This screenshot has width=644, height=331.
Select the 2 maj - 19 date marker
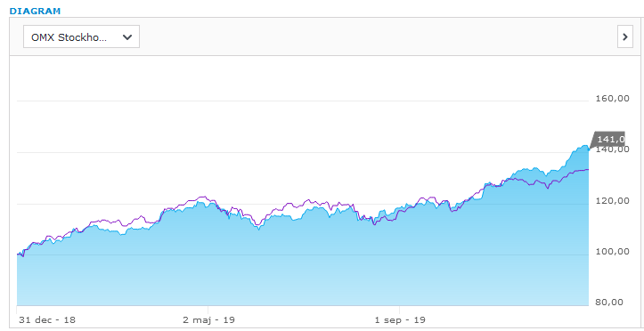click(208, 320)
